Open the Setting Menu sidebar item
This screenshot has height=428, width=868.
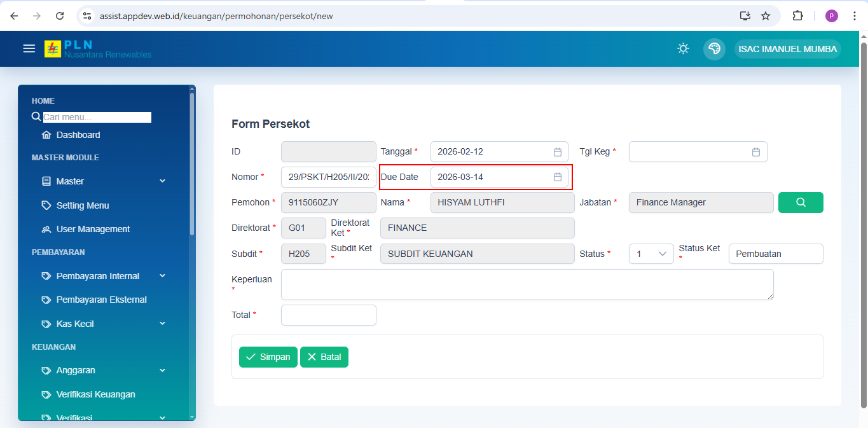[x=82, y=205]
